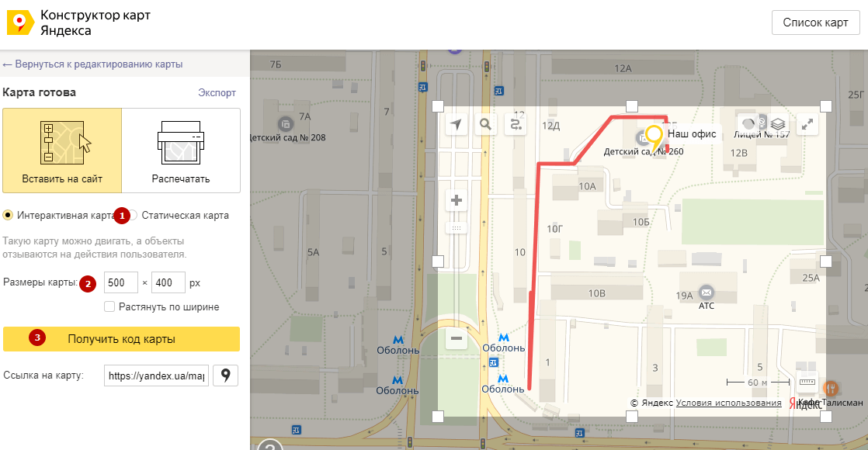
Task: Select the Распечатать tab
Action: (181, 151)
